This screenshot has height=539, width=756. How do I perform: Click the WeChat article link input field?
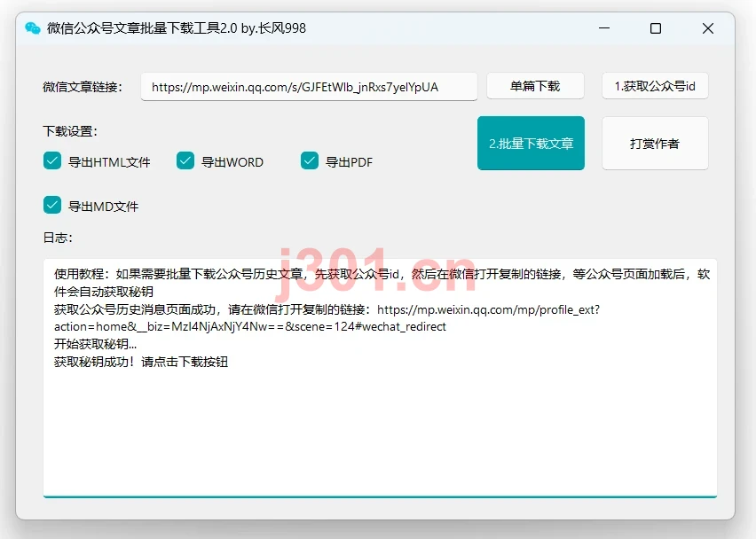click(x=309, y=87)
